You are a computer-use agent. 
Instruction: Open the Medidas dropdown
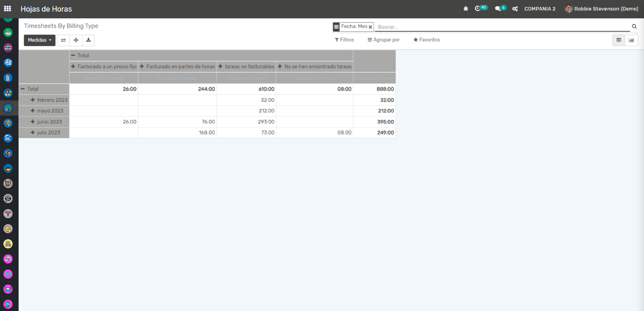[x=39, y=40]
